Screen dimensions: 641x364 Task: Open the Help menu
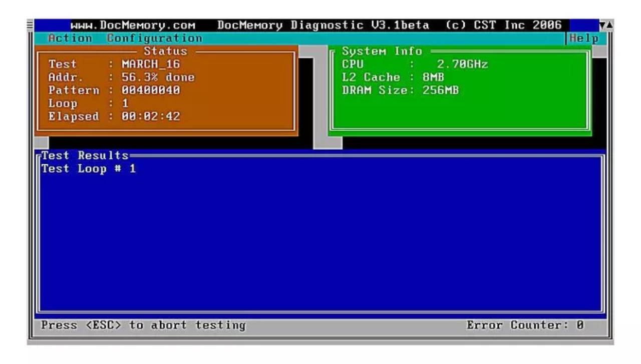(584, 38)
